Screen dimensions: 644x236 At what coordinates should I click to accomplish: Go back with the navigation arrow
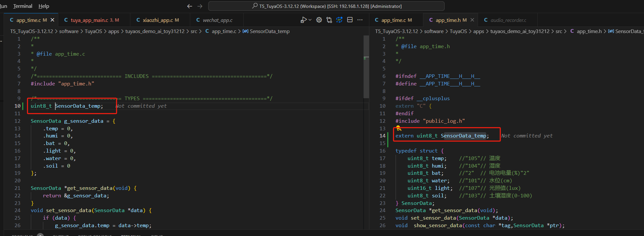coord(190,6)
